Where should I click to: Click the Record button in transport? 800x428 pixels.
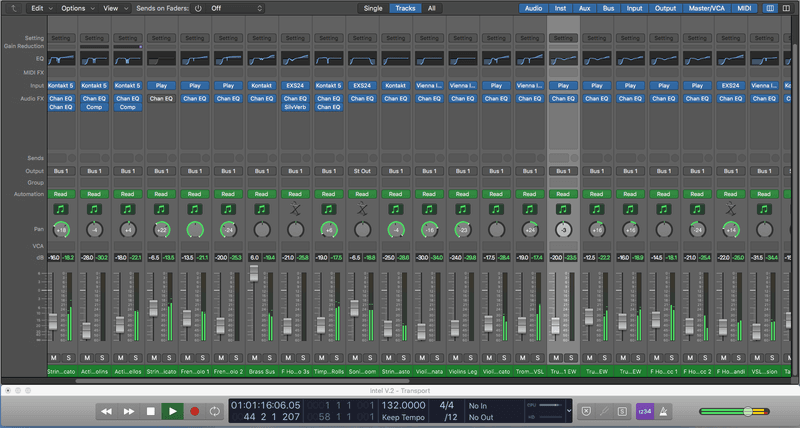click(194, 411)
